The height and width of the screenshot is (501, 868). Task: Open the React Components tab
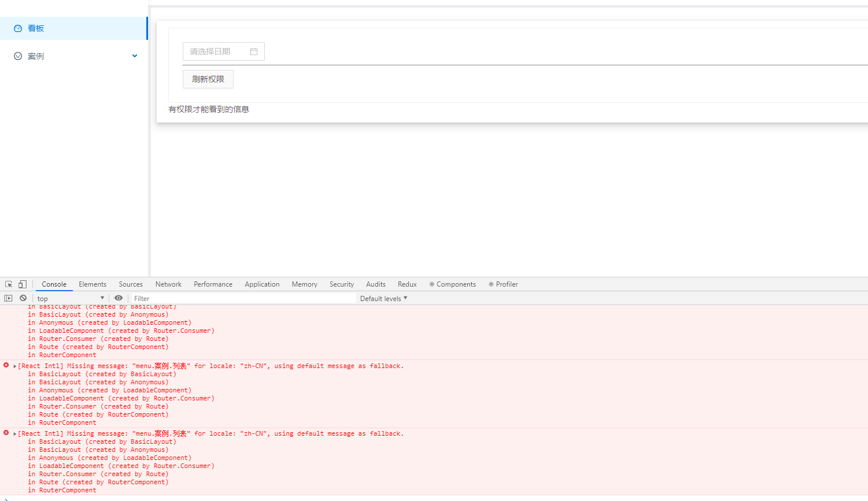[453, 284]
